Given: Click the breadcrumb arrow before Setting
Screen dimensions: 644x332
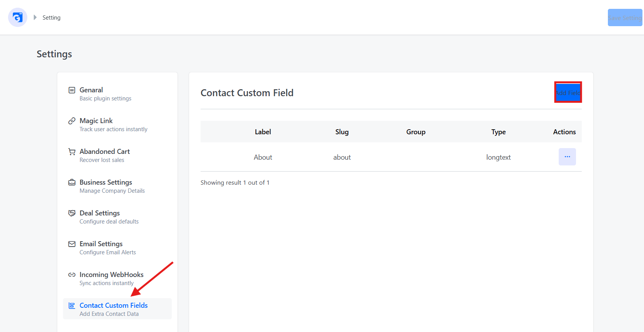Looking at the screenshot, I should click(x=35, y=17).
